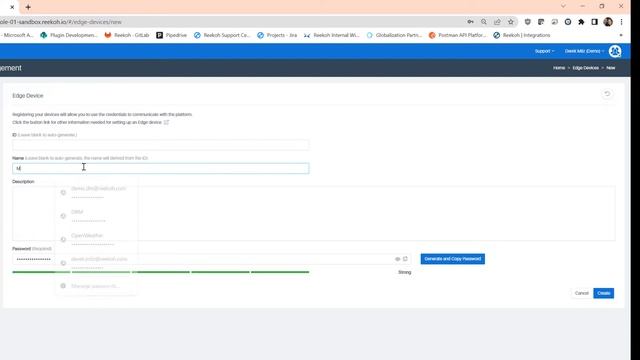Open the Projects - Jira bookmark
Viewport: 640px width, 360px height.
[277, 36]
